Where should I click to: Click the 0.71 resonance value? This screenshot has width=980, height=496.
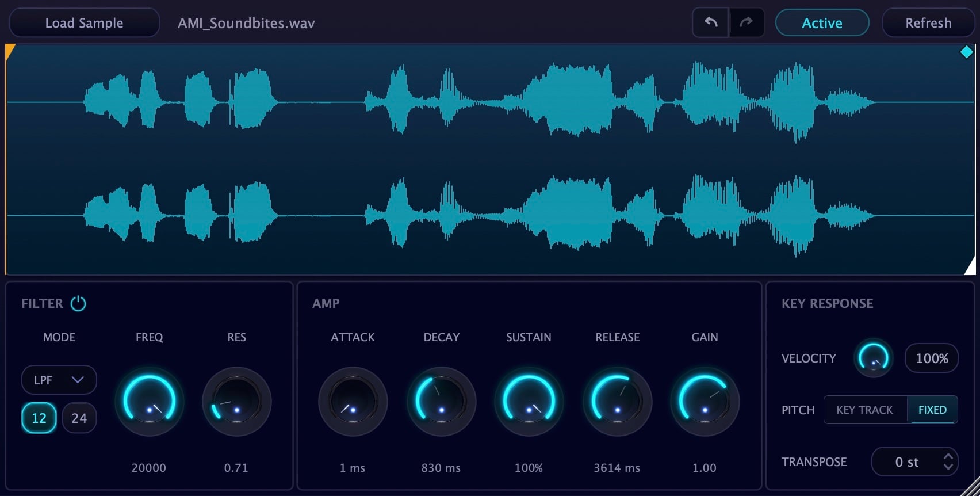pyautogui.click(x=236, y=468)
